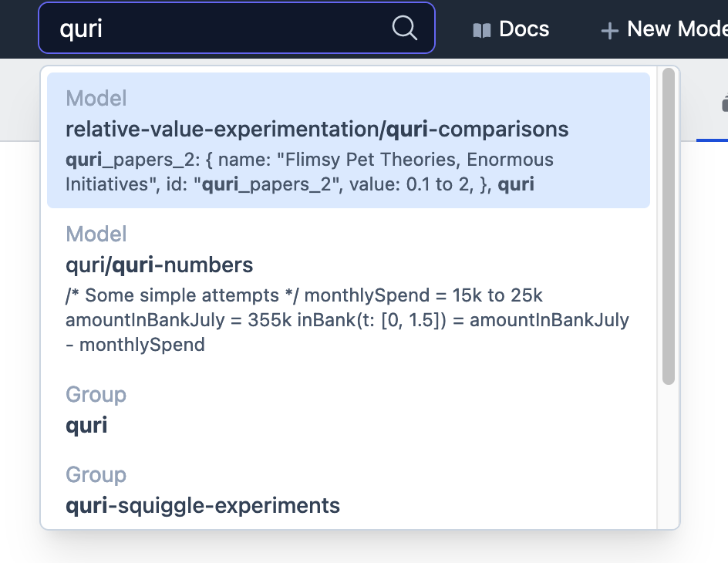The height and width of the screenshot is (563, 728).
Task: Select the relative-value-experimentation/quri-comparisons result title
Action: pos(317,129)
